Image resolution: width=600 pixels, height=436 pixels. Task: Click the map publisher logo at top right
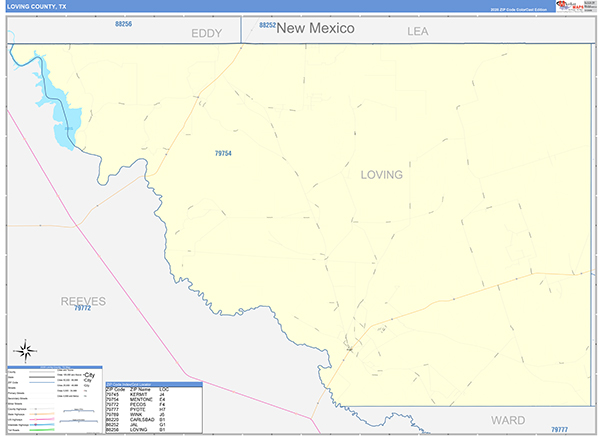(575, 7)
